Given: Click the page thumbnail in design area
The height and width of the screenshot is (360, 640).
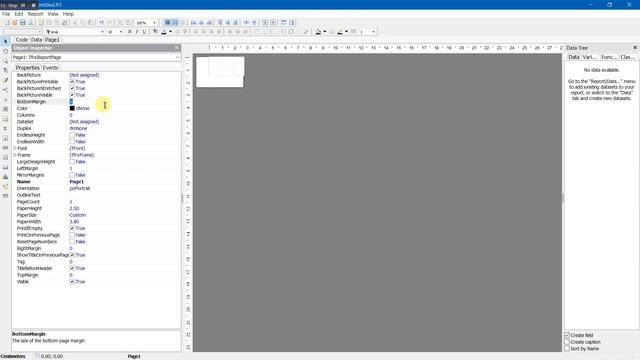Looking at the screenshot, I should tap(220, 72).
